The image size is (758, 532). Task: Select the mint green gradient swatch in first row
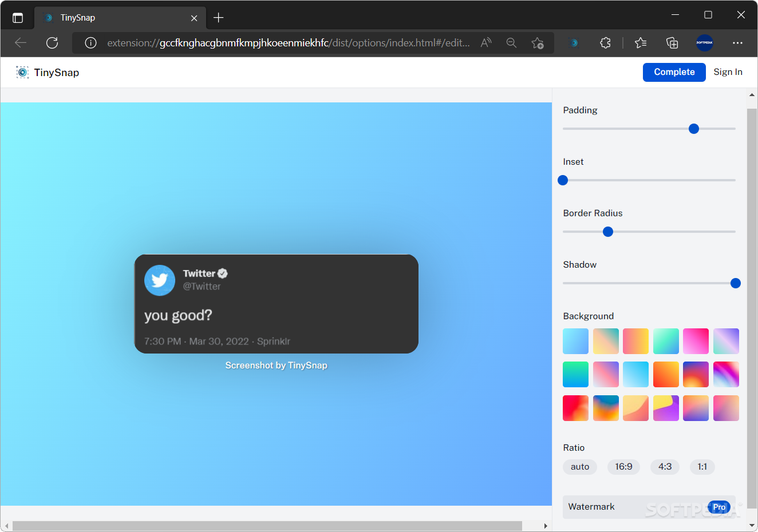tap(666, 342)
